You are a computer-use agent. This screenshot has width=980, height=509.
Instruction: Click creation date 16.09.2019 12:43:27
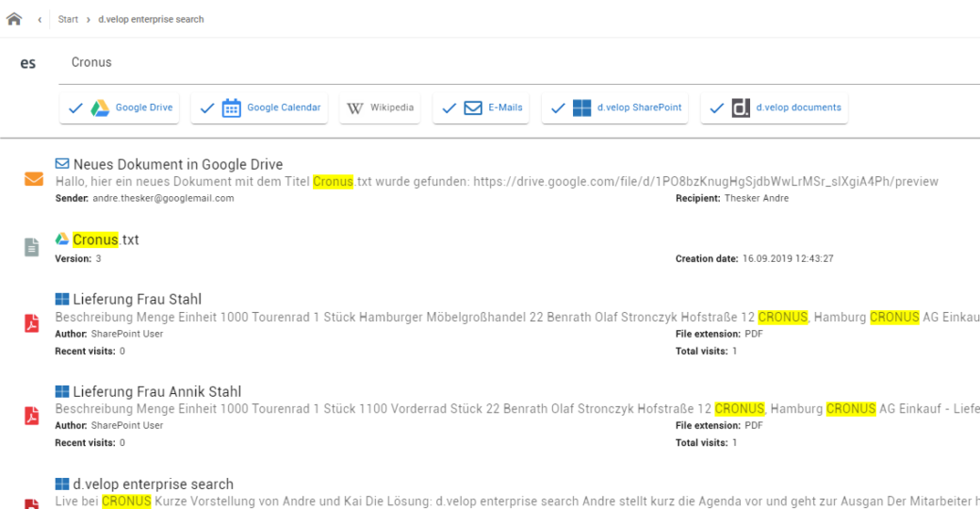click(788, 259)
